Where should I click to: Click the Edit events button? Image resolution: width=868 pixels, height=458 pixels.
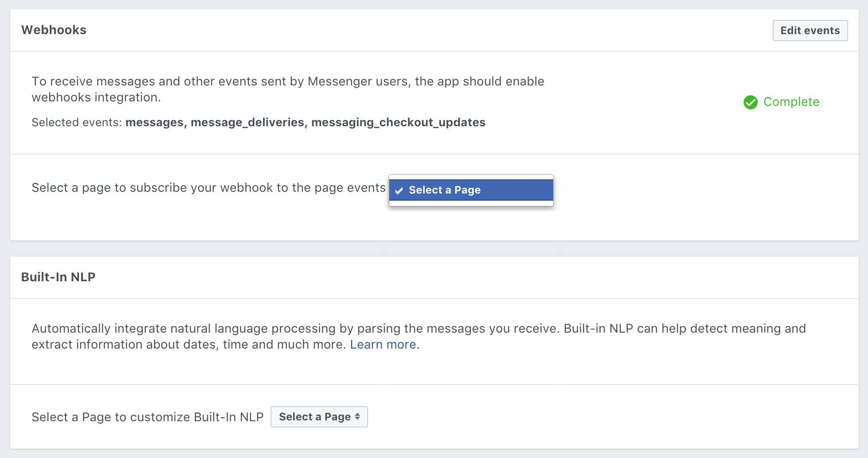click(x=810, y=31)
